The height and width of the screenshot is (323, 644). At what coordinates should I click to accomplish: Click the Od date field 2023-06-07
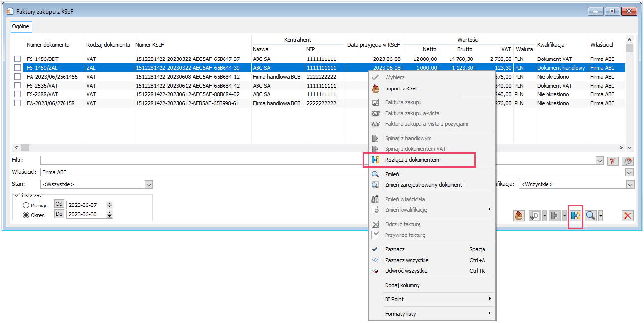click(x=86, y=205)
